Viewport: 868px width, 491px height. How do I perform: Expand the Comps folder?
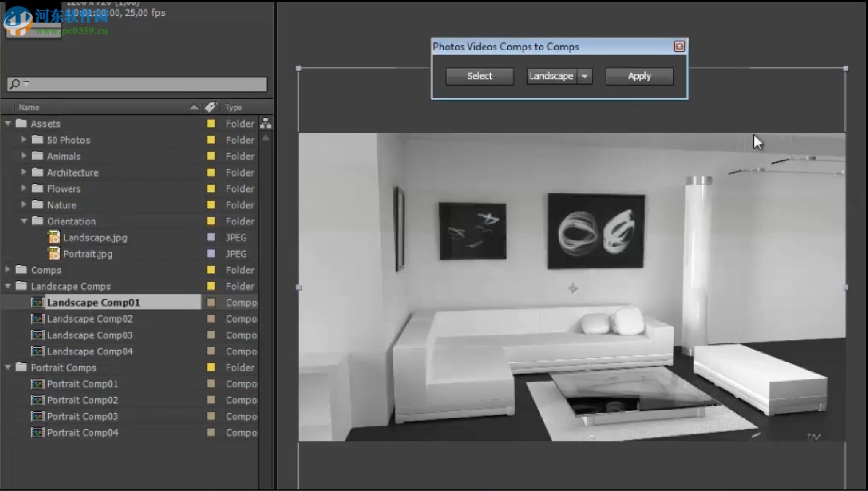pos(8,269)
